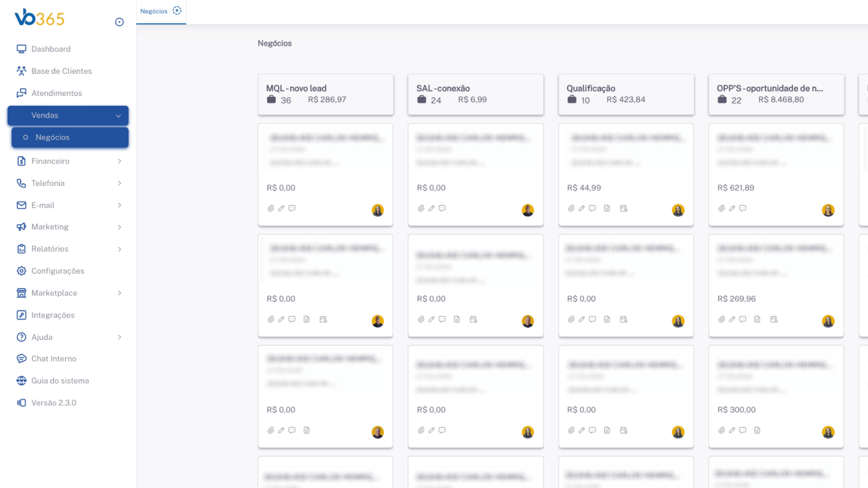The image size is (868, 488).
Task: Click the owner avatar on the R$ 300,00 card
Action: click(x=828, y=432)
